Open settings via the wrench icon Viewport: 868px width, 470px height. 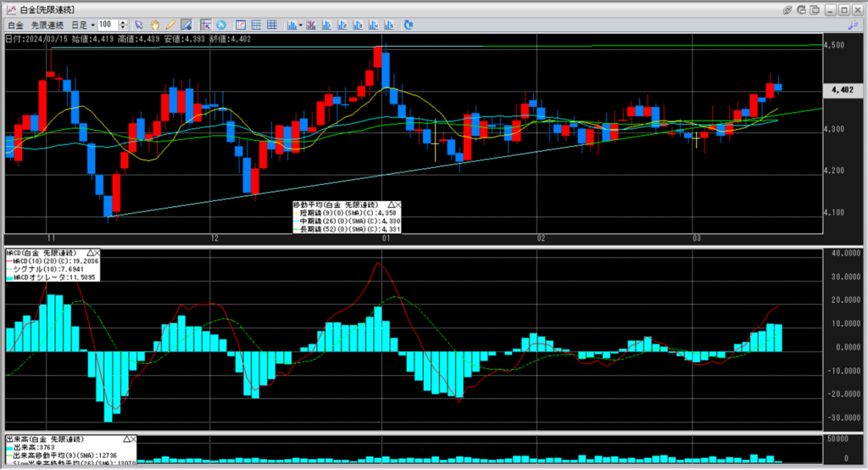pos(853,25)
